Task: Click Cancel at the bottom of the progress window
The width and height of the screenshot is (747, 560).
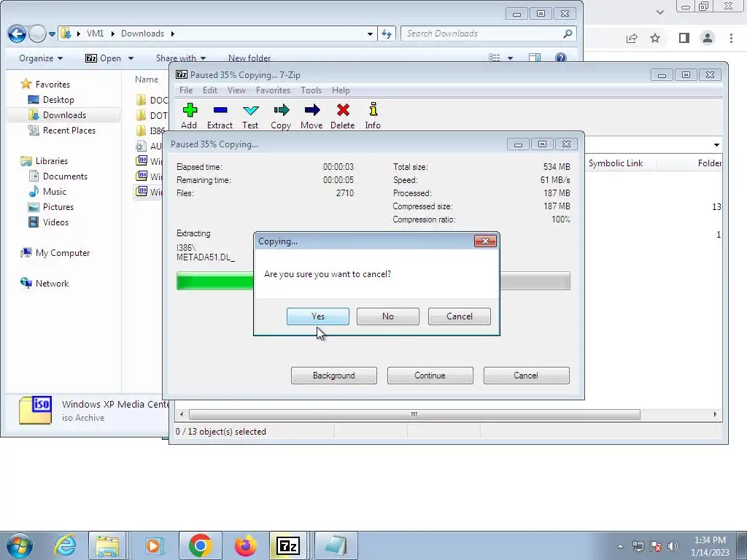Action: (x=527, y=376)
